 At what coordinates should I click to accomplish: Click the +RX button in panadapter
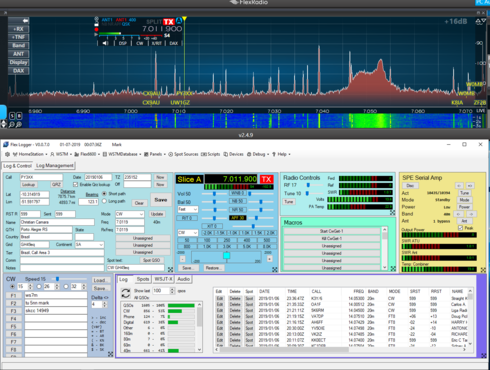tap(18, 29)
